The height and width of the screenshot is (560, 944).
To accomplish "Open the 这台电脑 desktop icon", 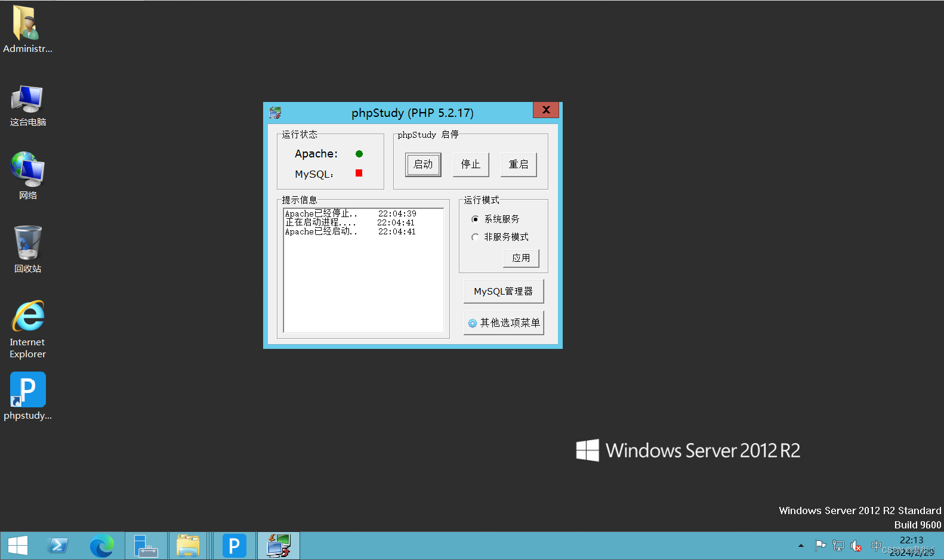I will 27,106.
